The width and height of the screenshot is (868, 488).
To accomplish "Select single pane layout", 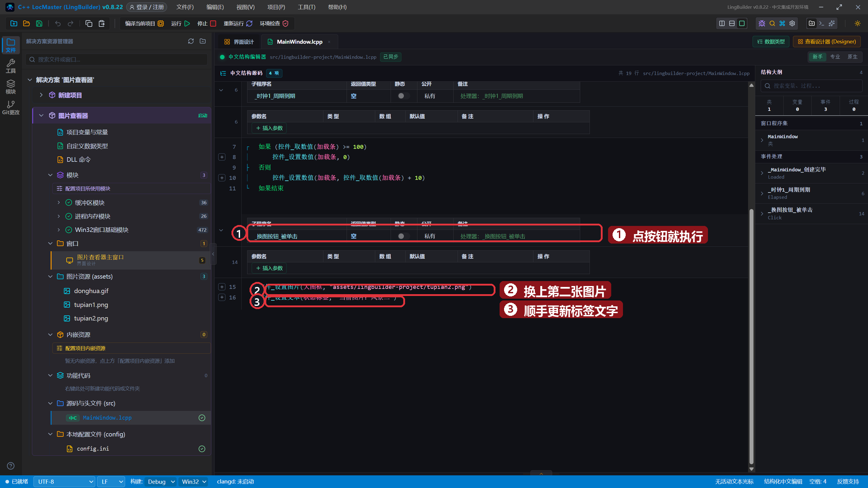I will (742, 23).
